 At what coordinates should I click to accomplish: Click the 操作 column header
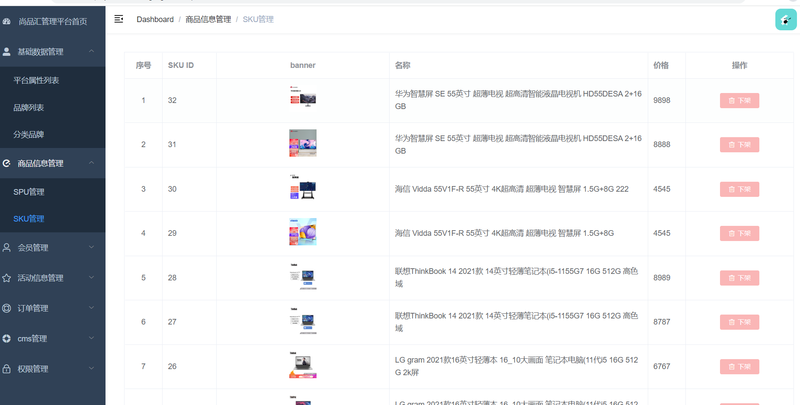click(x=739, y=65)
